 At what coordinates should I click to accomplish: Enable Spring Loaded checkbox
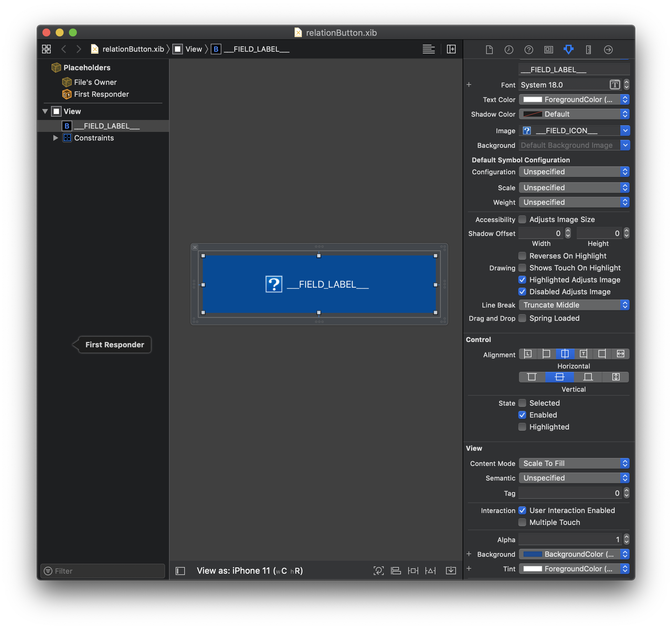point(522,318)
